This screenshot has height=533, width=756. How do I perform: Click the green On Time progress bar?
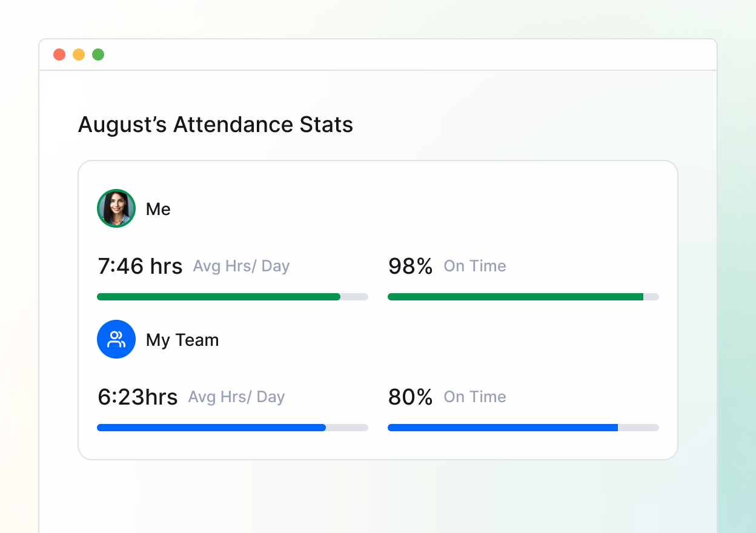(x=515, y=297)
